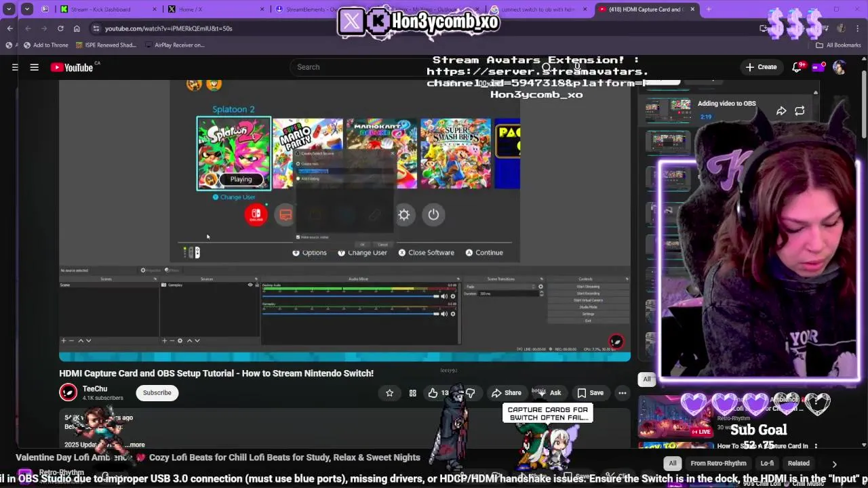Open a new browser tab with plus
The image size is (868, 488).
tap(709, 9)
